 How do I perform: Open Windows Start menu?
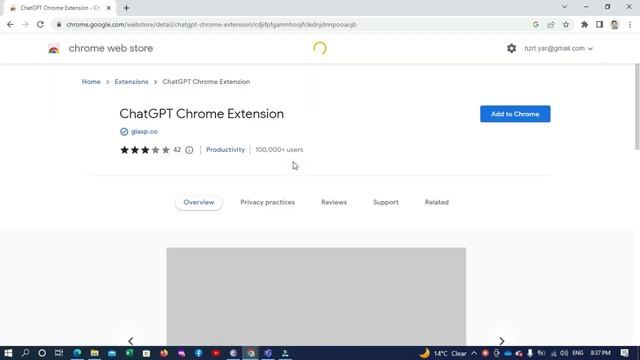pyautogui.click(x=8, y=353)
